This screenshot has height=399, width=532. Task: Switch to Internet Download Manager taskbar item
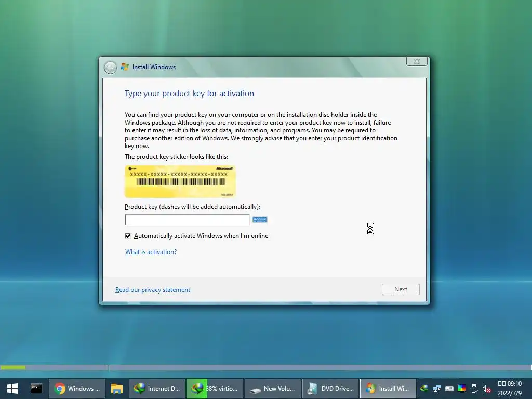click(157, 389)
